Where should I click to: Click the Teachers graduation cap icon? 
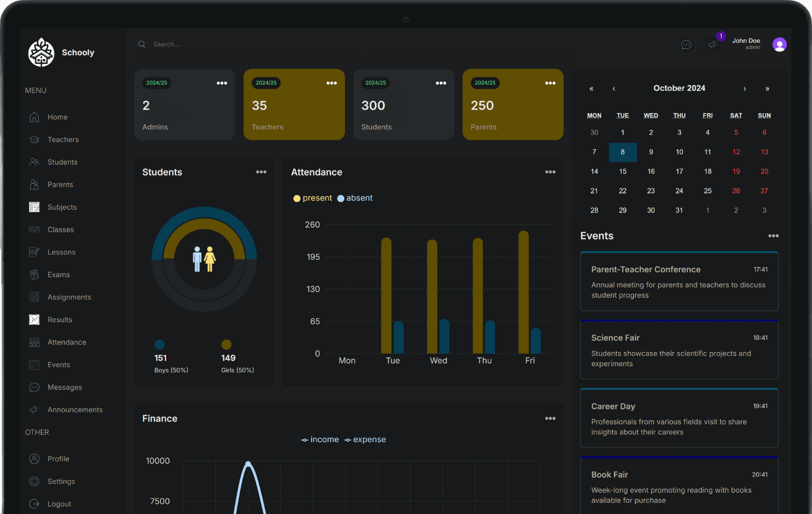click(x=34, y=139)
